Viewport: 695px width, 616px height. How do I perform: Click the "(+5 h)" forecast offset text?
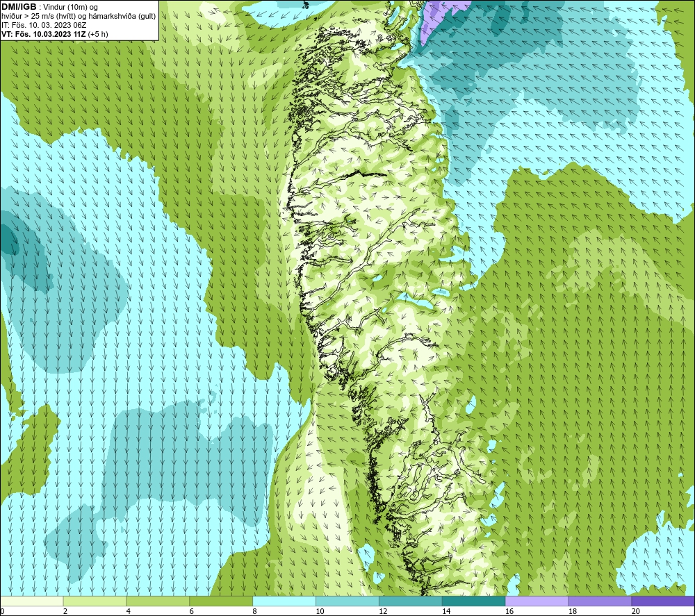(98, 34)
